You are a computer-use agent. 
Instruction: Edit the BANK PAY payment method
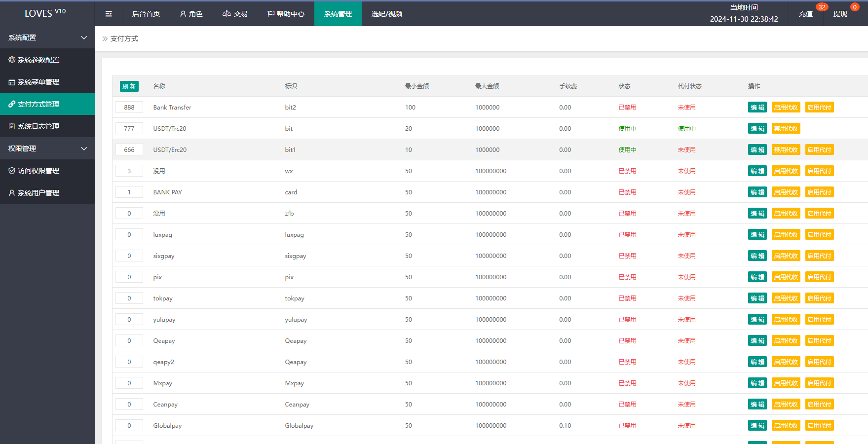click(x=757, y=192)
